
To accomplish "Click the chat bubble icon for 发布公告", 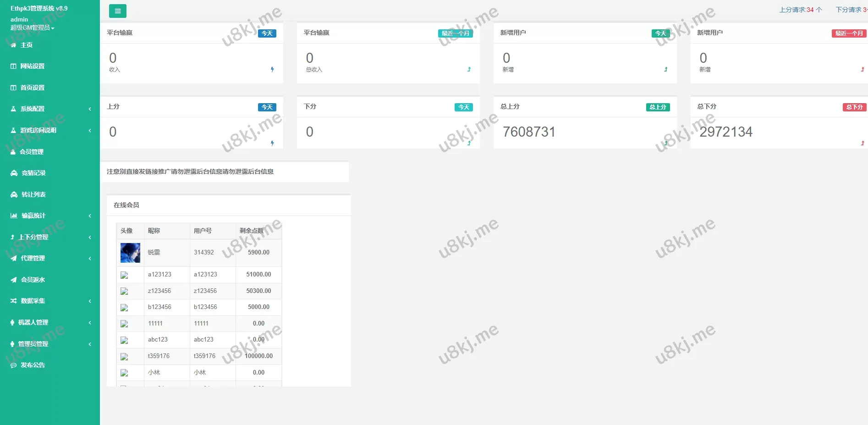I will coord(13,365).
